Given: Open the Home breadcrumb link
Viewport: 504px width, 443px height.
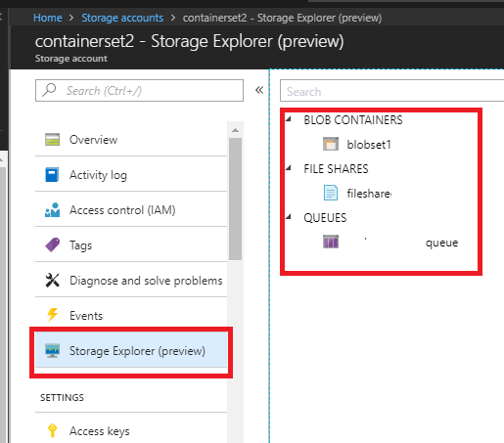Looking at the screenshot, I should point(48,18).
